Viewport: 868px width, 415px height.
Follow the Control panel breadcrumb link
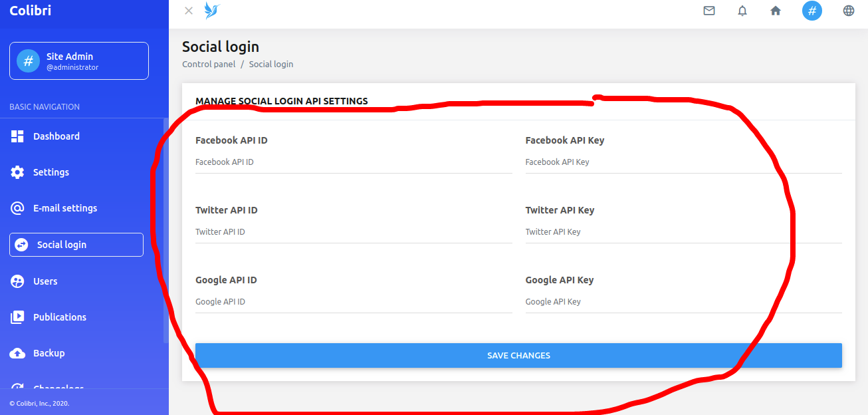click(x=209, y=65)
